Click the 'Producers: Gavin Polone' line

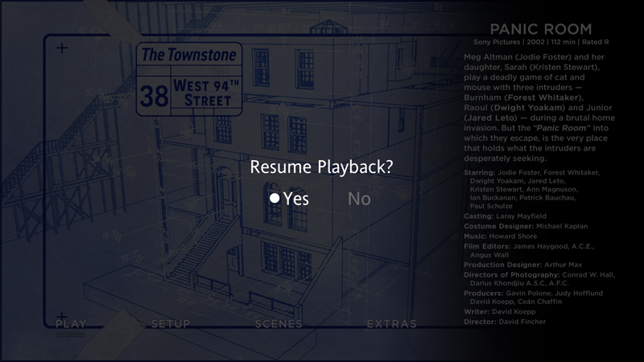click(x=534, y=293)
